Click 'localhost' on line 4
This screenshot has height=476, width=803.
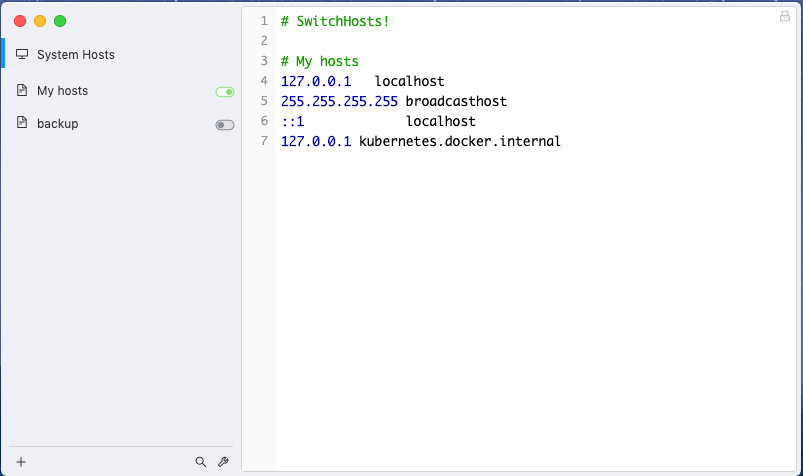[x=410, y=81]
